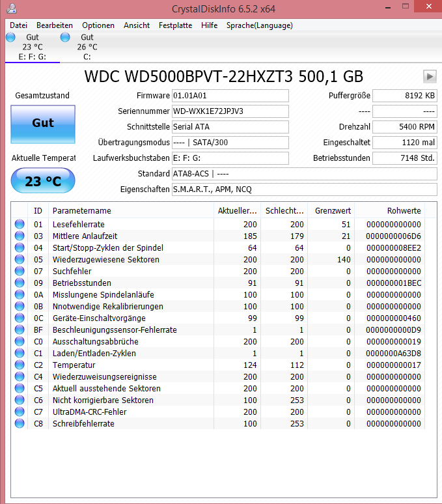The width and height of the screenshot is (442, 504).
Task: Click the Rohwerte column header
Action: [390, 210]
